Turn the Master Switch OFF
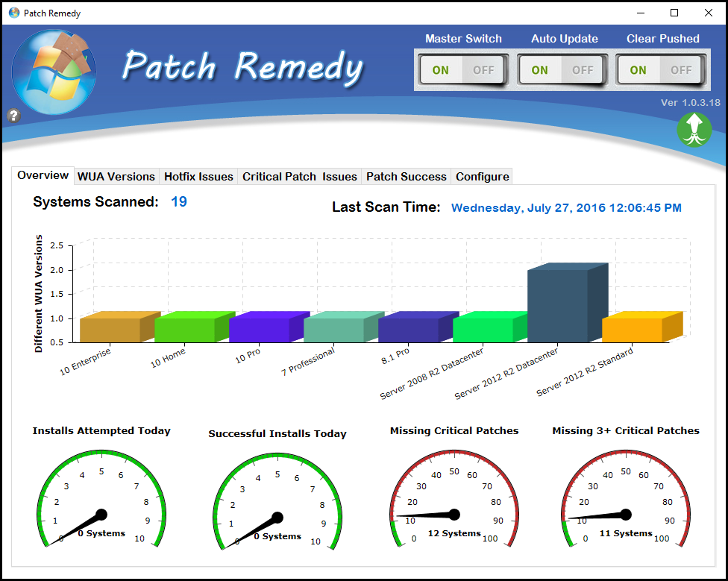 [x=483, y=70]
